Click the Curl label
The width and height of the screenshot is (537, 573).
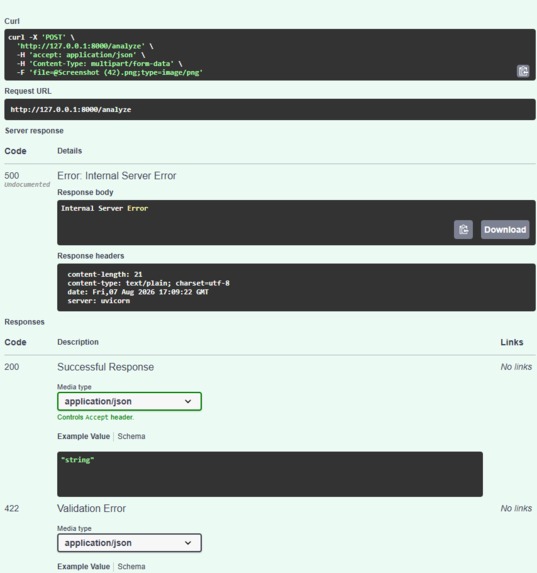coord(12,21)
